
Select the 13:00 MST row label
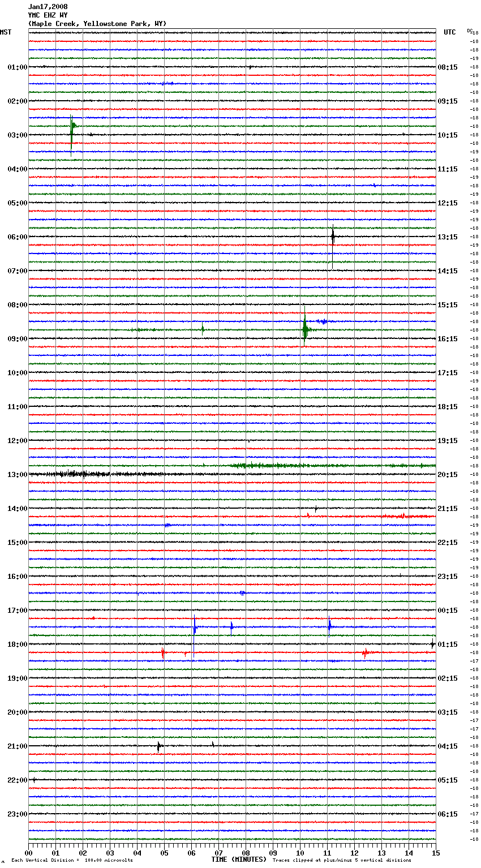point(17,475)
